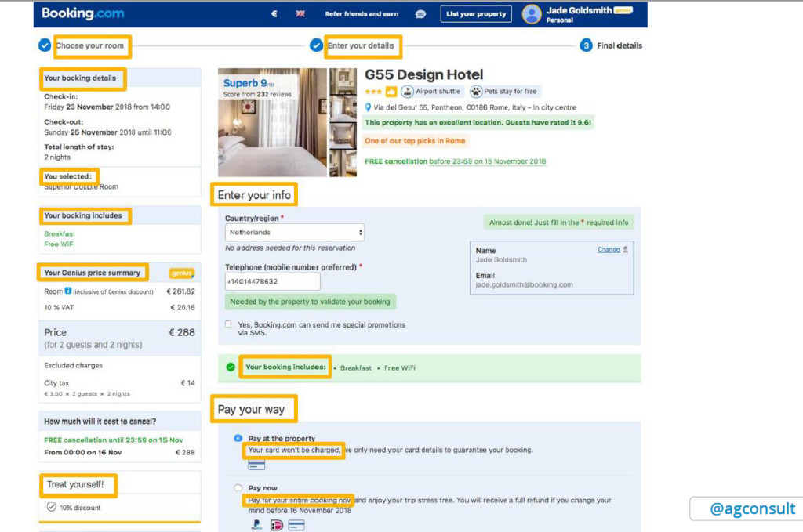
Task: Click the thumbs-up preferred property badge
Action: tap(391, 92)
